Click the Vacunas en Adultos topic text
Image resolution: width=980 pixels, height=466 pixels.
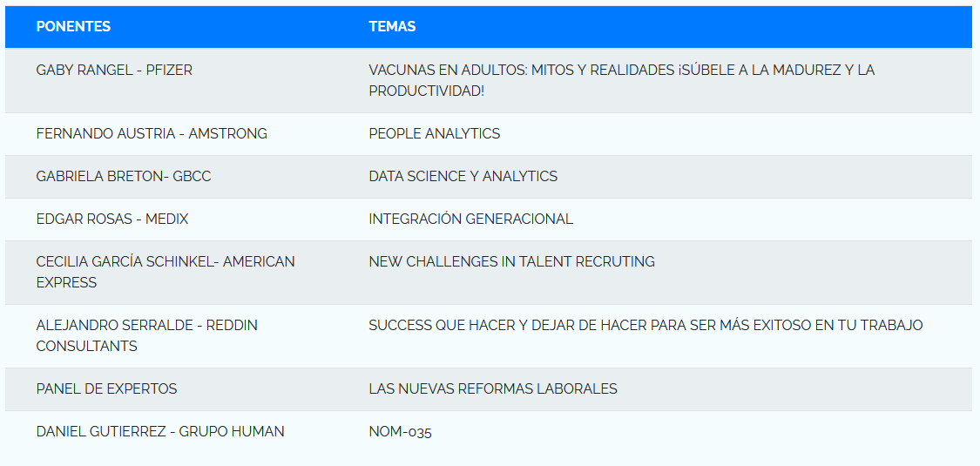pos(621,70)
